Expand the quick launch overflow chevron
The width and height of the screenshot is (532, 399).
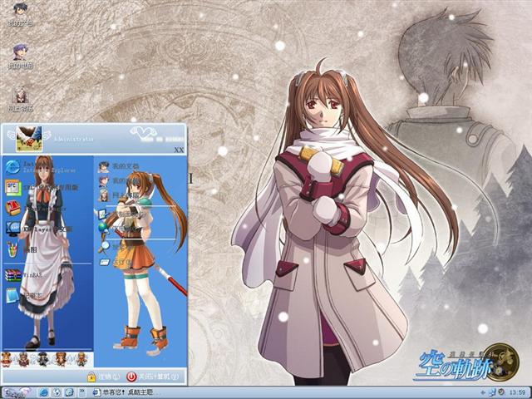[x=81, y=392]
